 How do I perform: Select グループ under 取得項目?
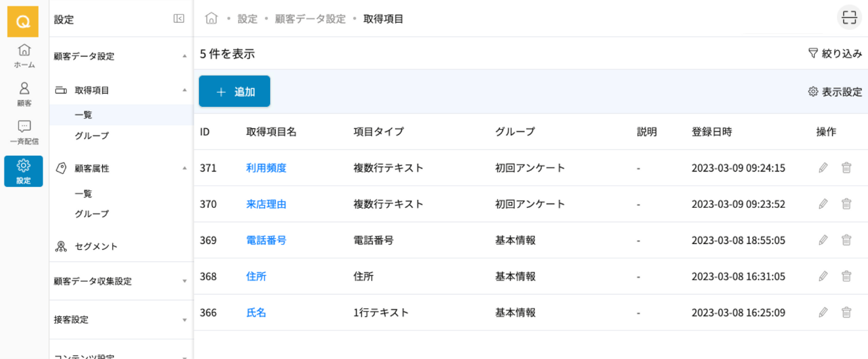tap(92, 136)
